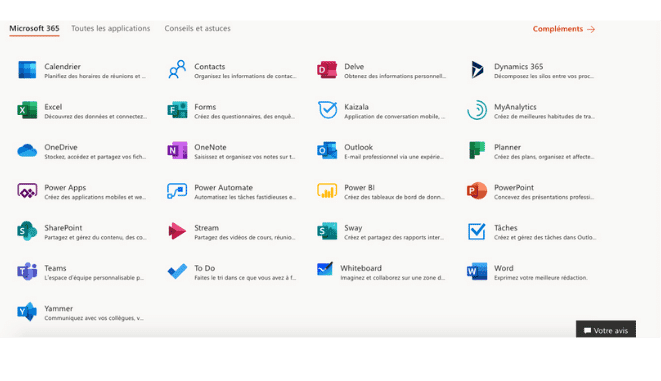Open the OneDrive cloud icon
The width and height of the screenshot is (661, 381).
(27, 150)
